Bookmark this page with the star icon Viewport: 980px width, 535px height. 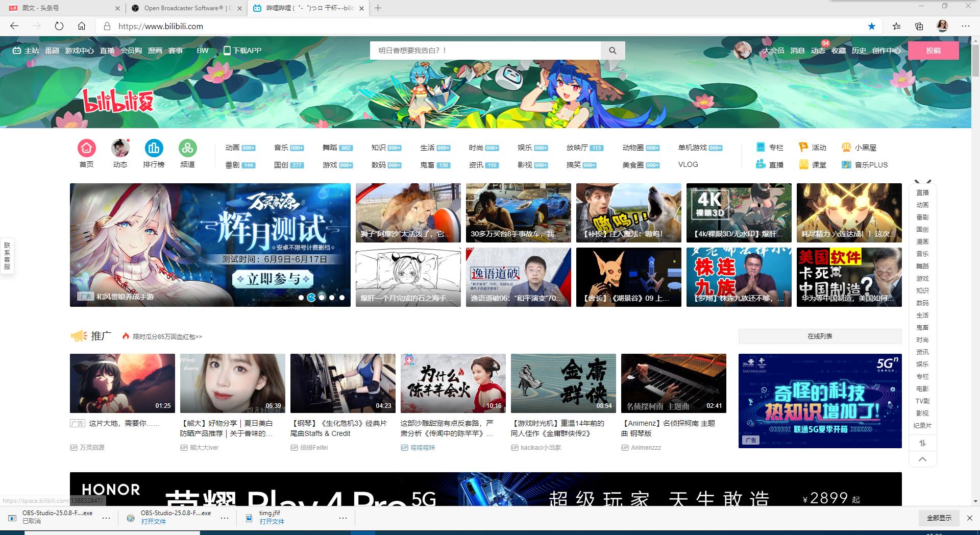[872, 26]
